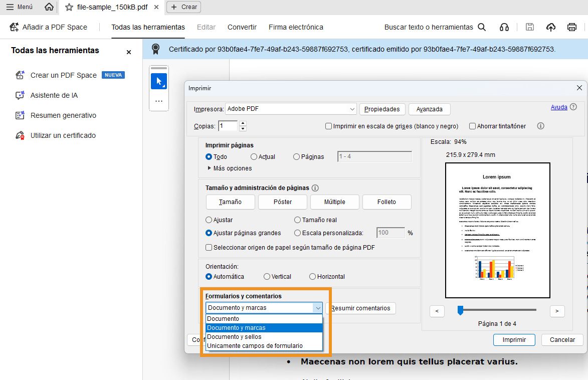The image size is (588, 380).
Task: Click the Resumen generativo icon
Action: pos(20,115)
